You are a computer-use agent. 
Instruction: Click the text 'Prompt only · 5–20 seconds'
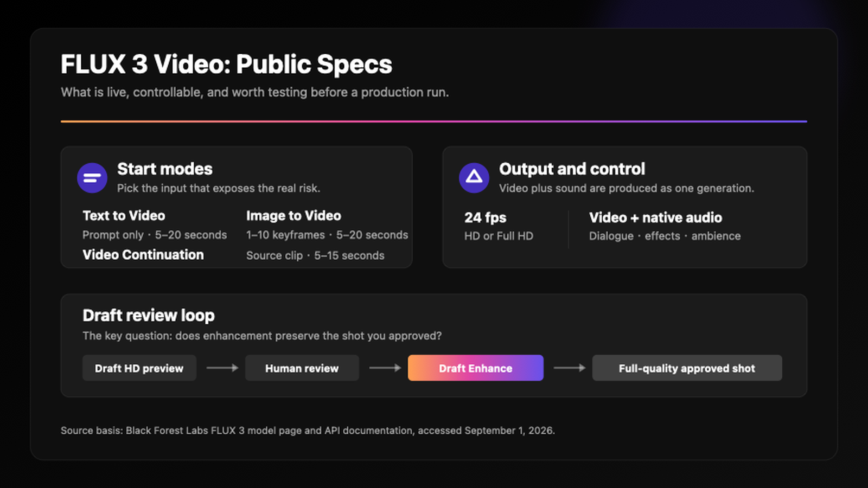coord(155,235)
